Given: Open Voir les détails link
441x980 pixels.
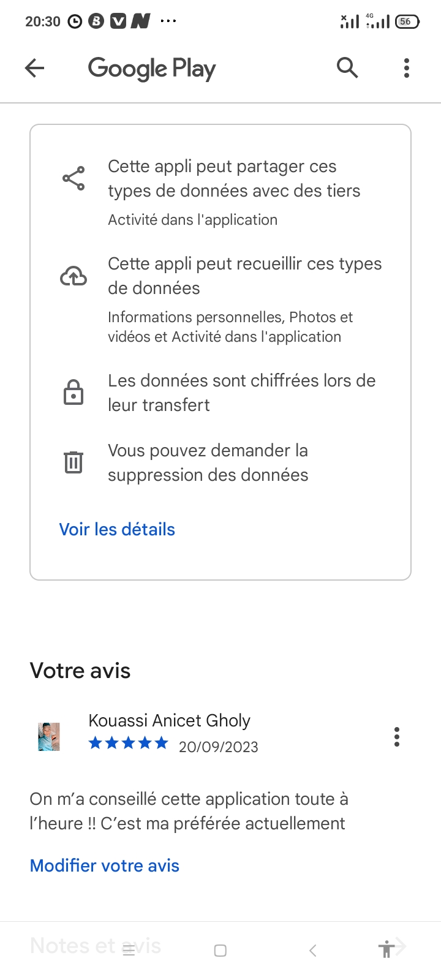Looking at the screenshot, I should click(x=117, y=529).
